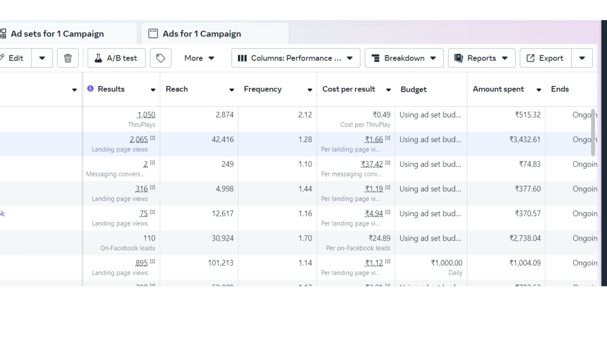Open the name column header arrow
This screenshot has height=364, width=607.
(x=74, y=90)
